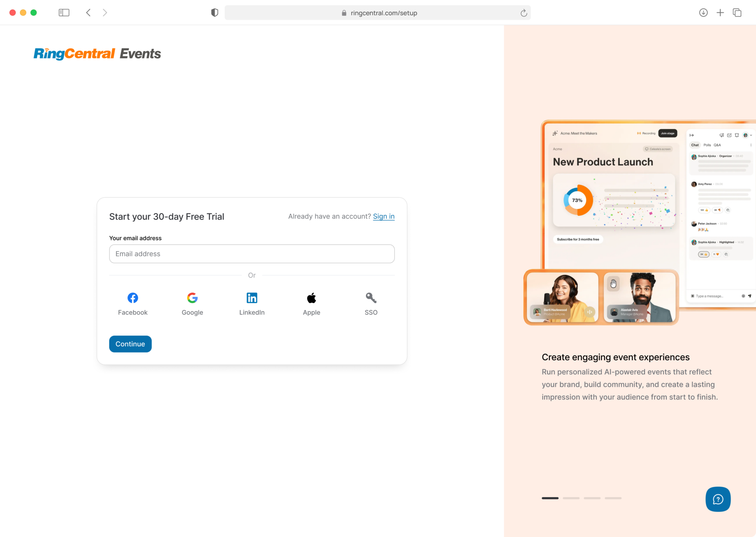756x537 pixels.
Task: Focus the Email address field
Action: pos(252,254)
